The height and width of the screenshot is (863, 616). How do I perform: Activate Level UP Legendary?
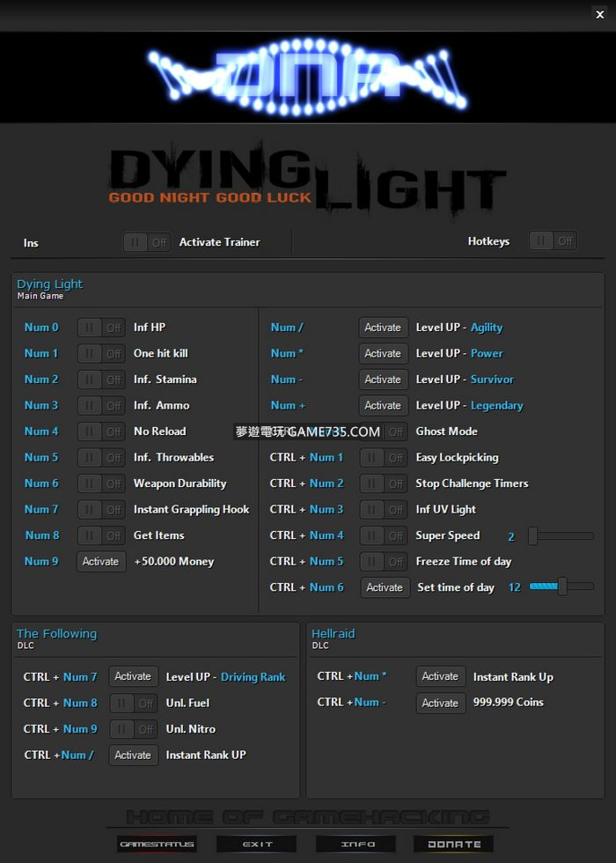point(383,405)
